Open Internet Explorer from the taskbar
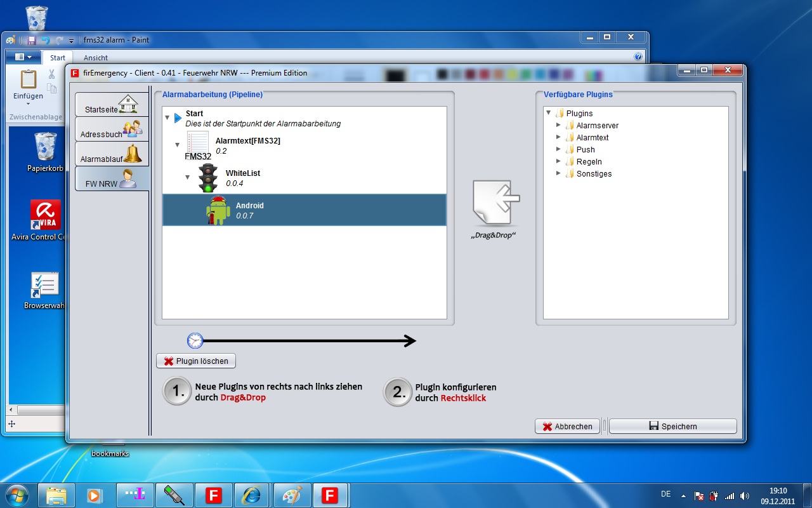Screen dimensions: 812x508 coord(252,495)
